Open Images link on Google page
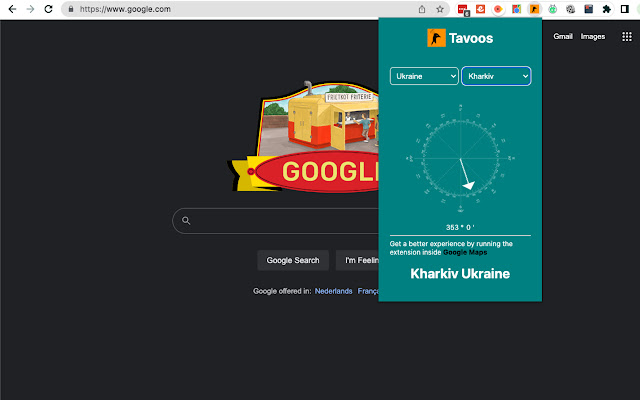This screenshot has height=400, width=640. (593, 36)
